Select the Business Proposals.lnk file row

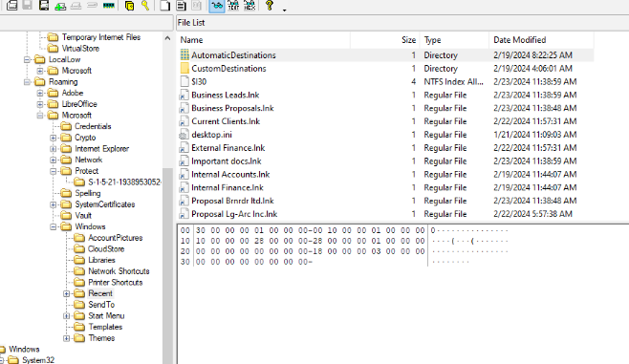[385, 108]
